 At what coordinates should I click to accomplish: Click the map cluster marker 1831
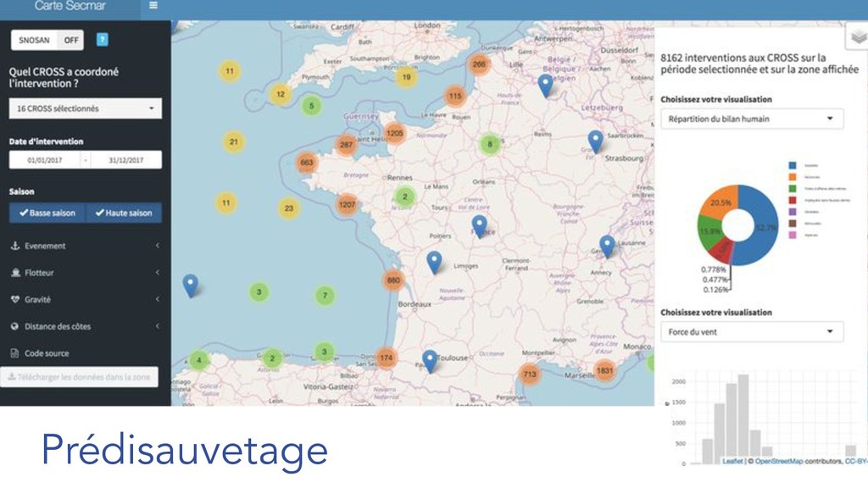point(605,370)
